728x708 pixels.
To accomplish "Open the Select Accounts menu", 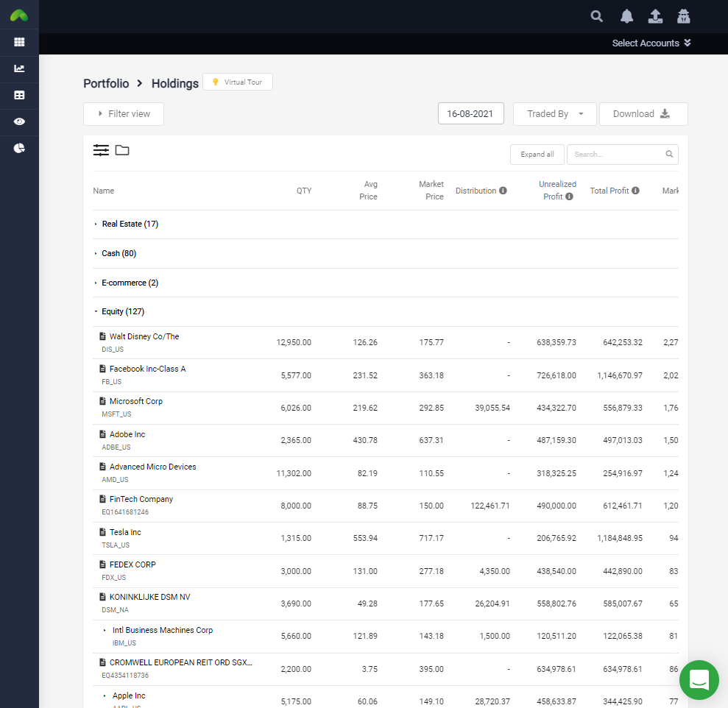I will click(651, 43).
